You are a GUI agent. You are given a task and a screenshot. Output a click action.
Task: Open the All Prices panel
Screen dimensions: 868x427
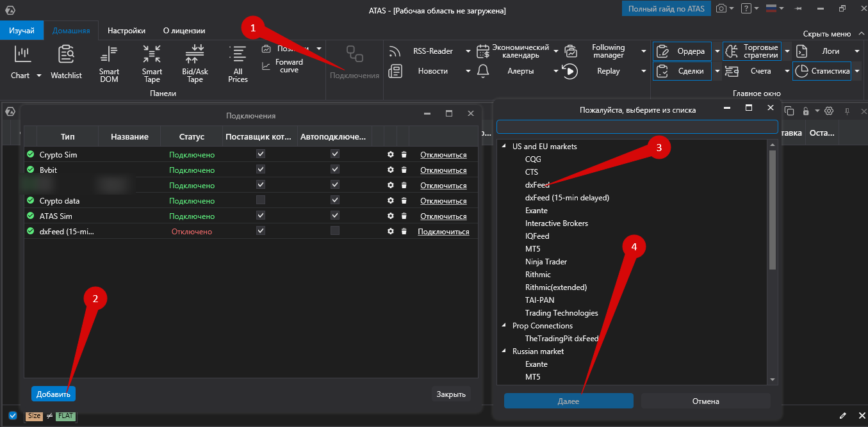238,64
